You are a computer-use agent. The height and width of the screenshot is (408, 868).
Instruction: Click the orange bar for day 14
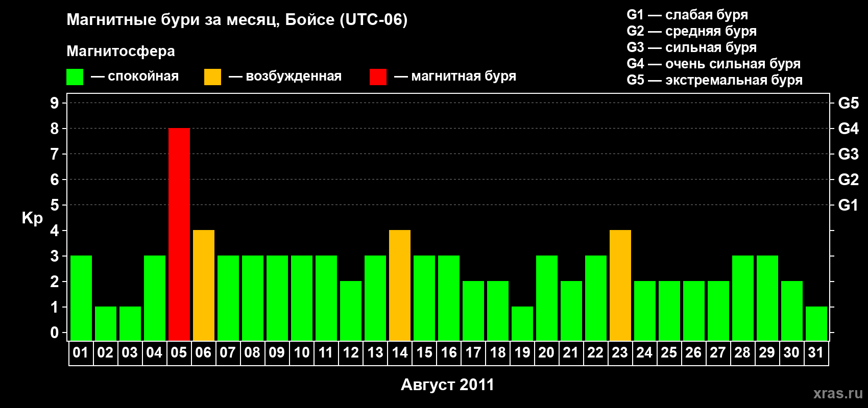pyautogui.click(x=400, y=285)
